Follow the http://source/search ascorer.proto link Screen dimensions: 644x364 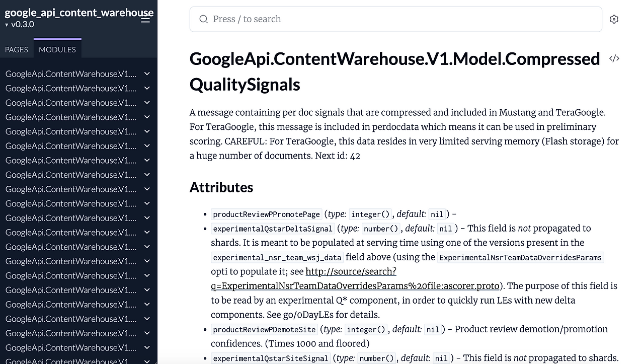click(x=355, y=278)
